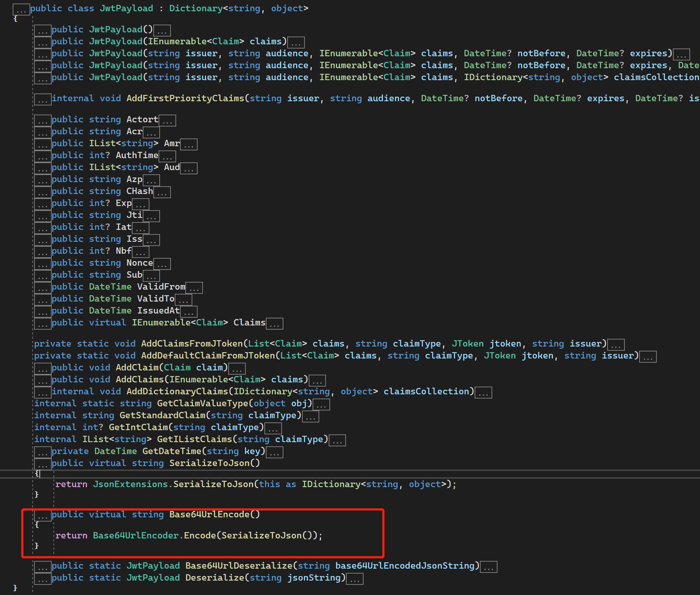
Task: Expand collapsed comment before JwtPayload class declaration
Action: click(21, 9)
